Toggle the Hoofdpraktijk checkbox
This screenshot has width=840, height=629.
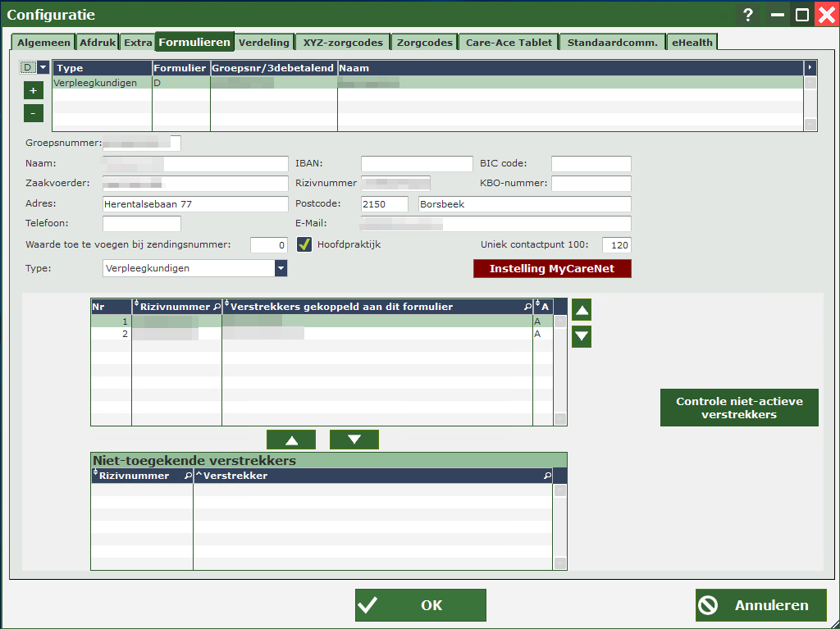pos(304,244)
